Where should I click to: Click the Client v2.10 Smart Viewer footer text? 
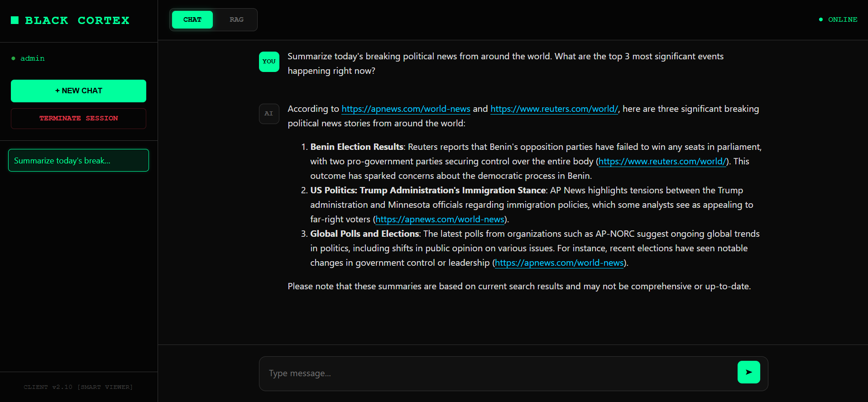tap(78, 387)
